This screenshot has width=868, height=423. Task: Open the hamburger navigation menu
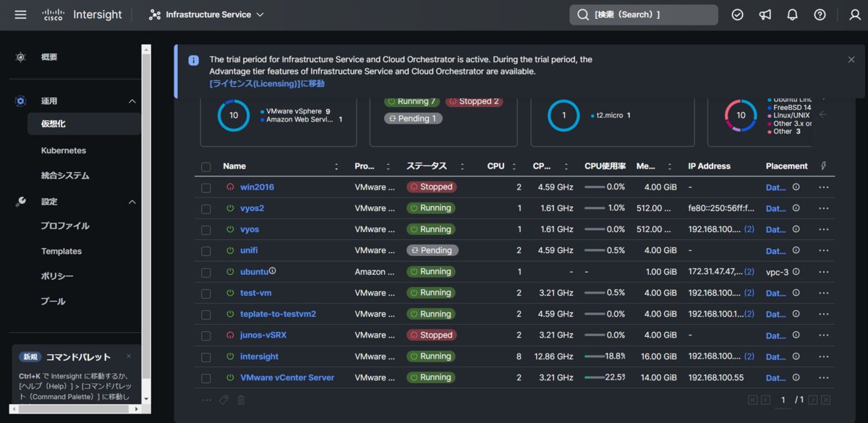[x=20, y=14]
